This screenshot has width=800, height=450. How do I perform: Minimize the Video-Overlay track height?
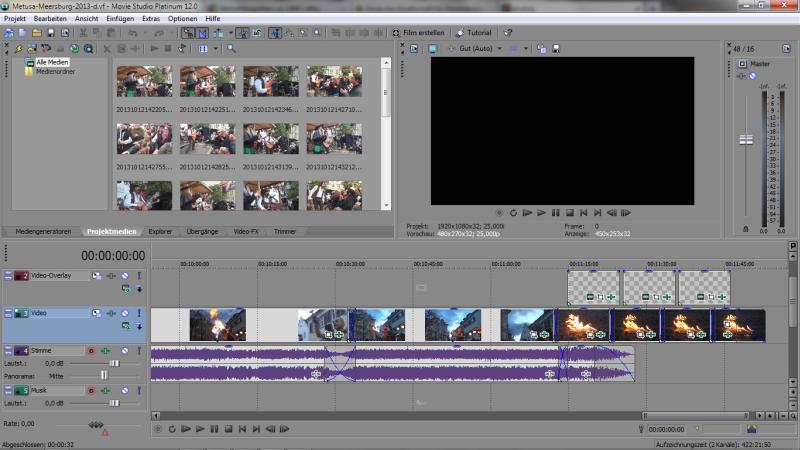[x=7, y=275]
